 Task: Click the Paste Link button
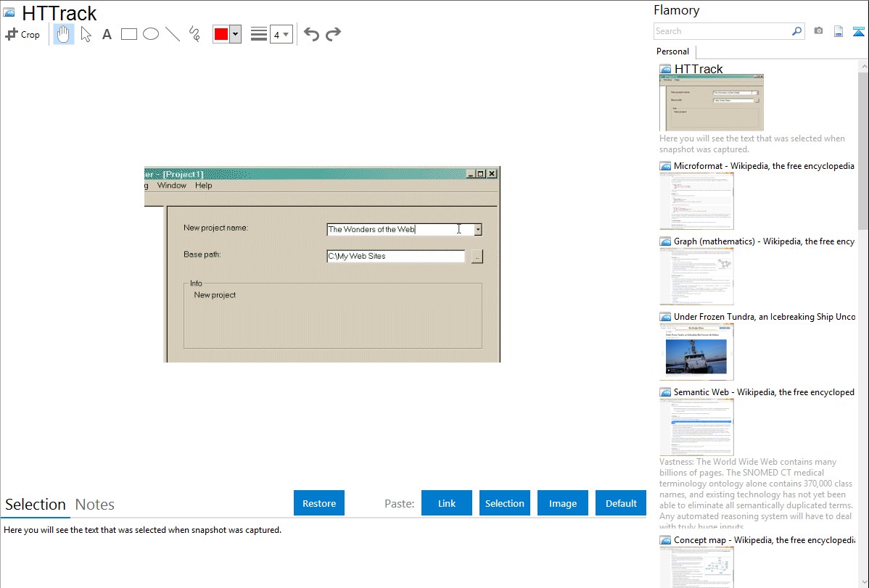pos(447,503)
